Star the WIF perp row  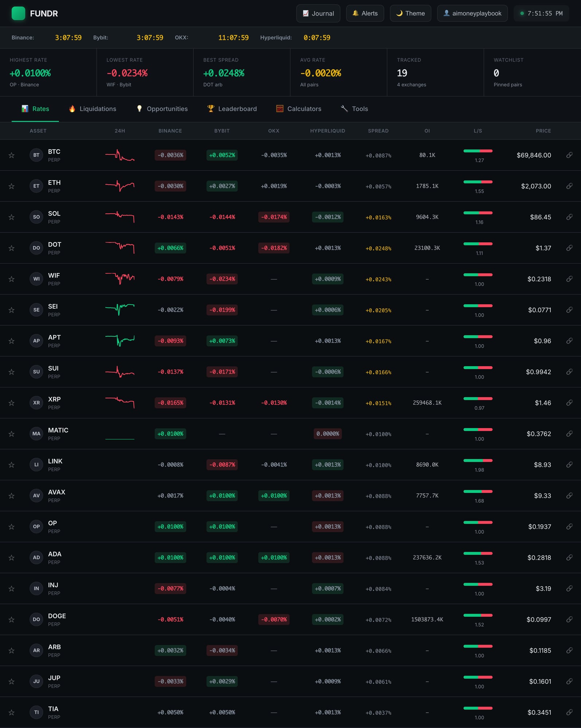[x=12, y=279]
